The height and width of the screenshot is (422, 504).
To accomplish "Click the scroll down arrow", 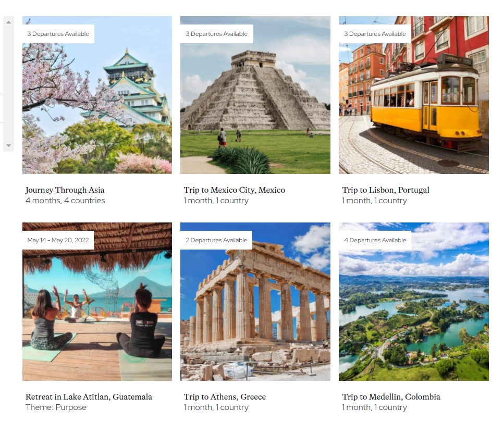I will (9, 145).
